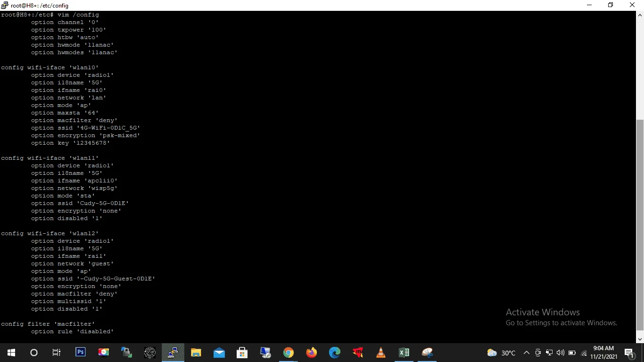Click the terminal scrollbar up arrow
The height and width of the screenshot is (362, 644).
(x=640, y=15)
